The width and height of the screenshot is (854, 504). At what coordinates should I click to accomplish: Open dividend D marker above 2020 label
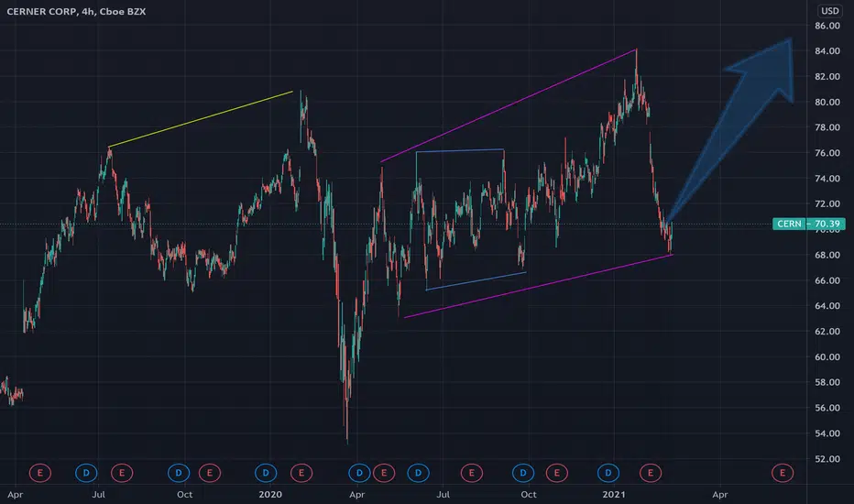tap(266, 473)
